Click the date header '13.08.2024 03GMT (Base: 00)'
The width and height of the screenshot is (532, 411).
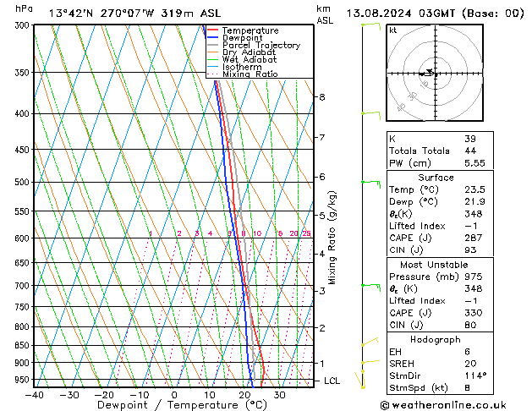[x=436, y=14]
